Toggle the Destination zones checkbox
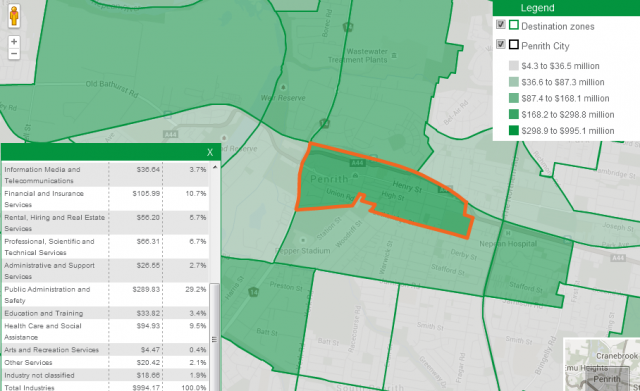 [x=501, y=24]
